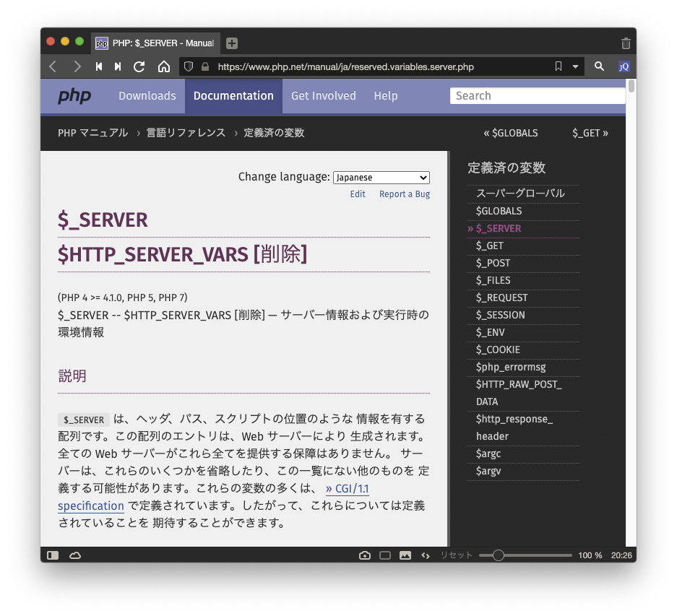The width and height of the screenshot is (677, 616).
Task: Open the page actions code icon
Action: pos(426,555)
